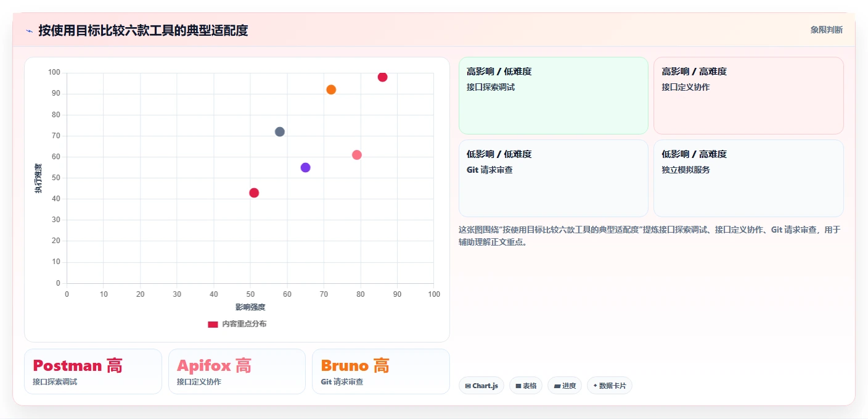The image size is (868, 419).
Task: Open the 低影响 / 高难度 quadrant card
Action: (748, 178)
